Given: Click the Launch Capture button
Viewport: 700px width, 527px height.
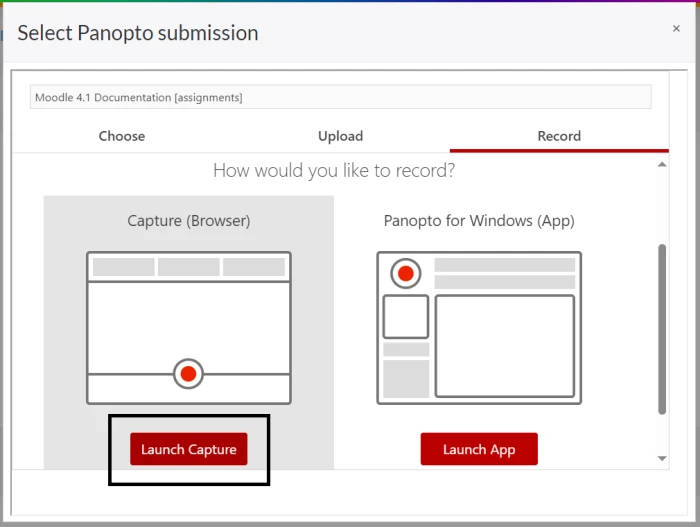Looking at the screenshot, I should pos(188,449).
